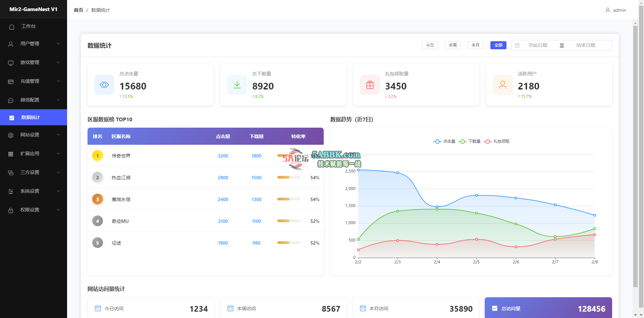The height and width of the screenshot is (318, 644).
Task: Open the 数据统计 menu item
Action: pyautogui.click(x=31, y=117)
